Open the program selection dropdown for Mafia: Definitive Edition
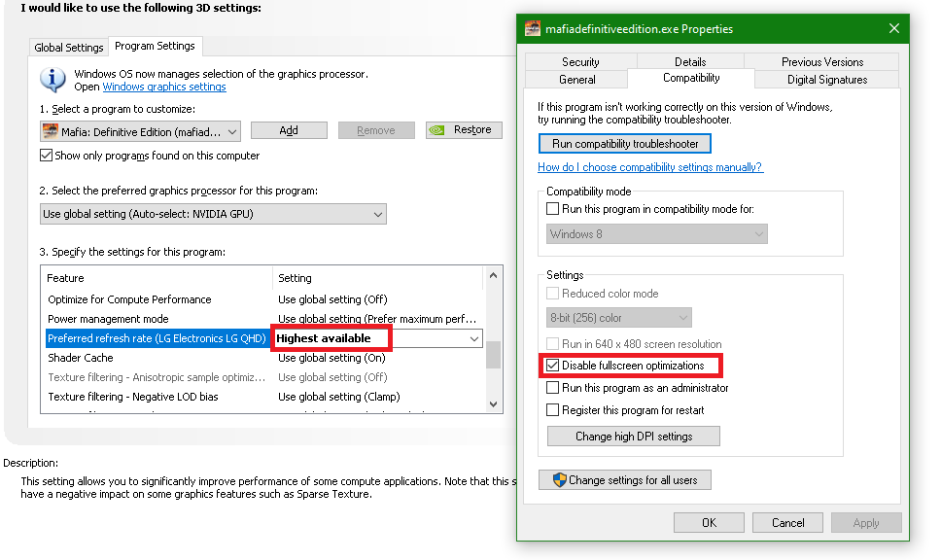This screenshot has height=560, width=941. point(140,131)
